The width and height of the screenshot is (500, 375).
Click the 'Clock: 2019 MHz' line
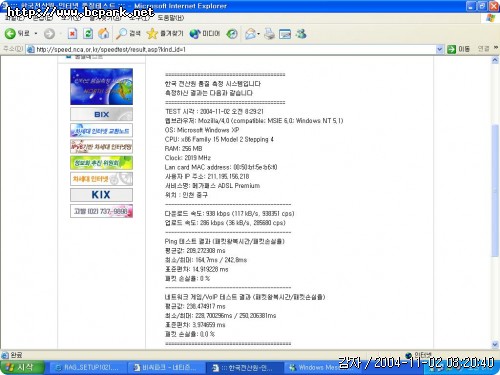pyautogui.click(x=188, y=158)
